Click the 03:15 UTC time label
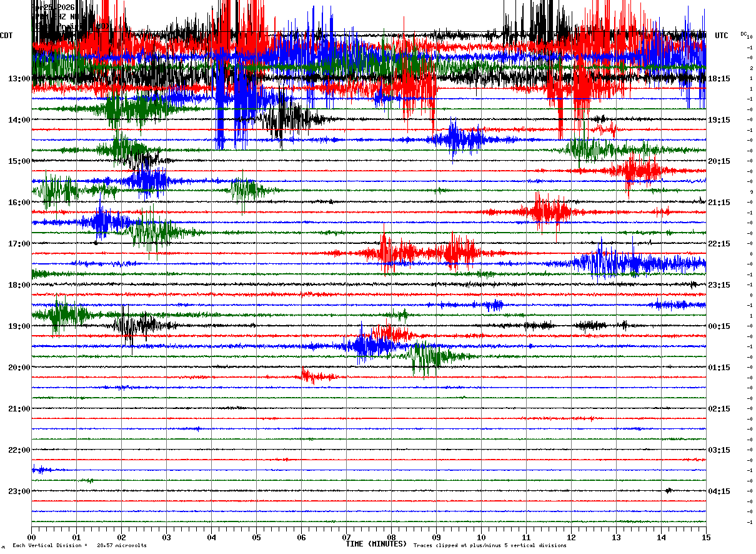The width and height of the screenshot is (756, 554). [x=719, y=450]
